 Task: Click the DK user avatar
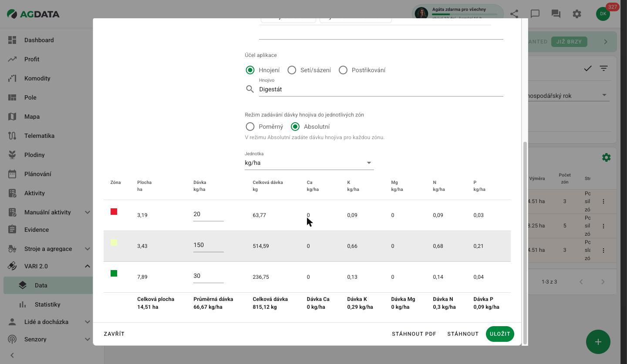[x=603, y=14]
